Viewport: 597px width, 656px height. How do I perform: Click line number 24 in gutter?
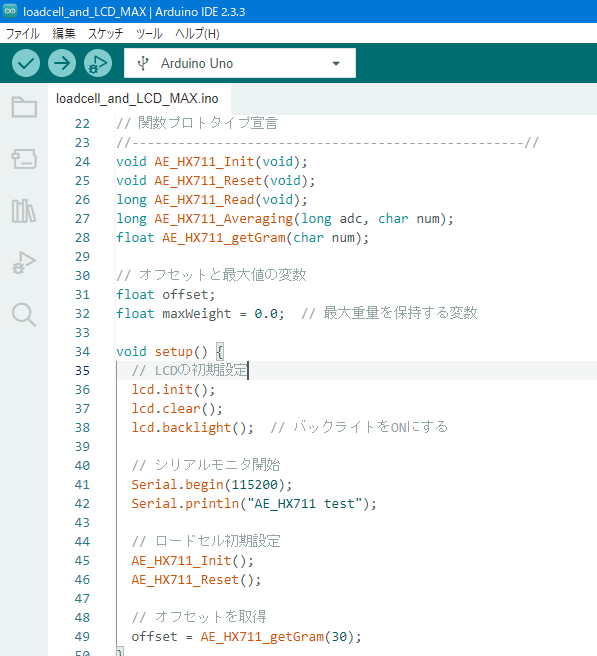tap(82, 161)
